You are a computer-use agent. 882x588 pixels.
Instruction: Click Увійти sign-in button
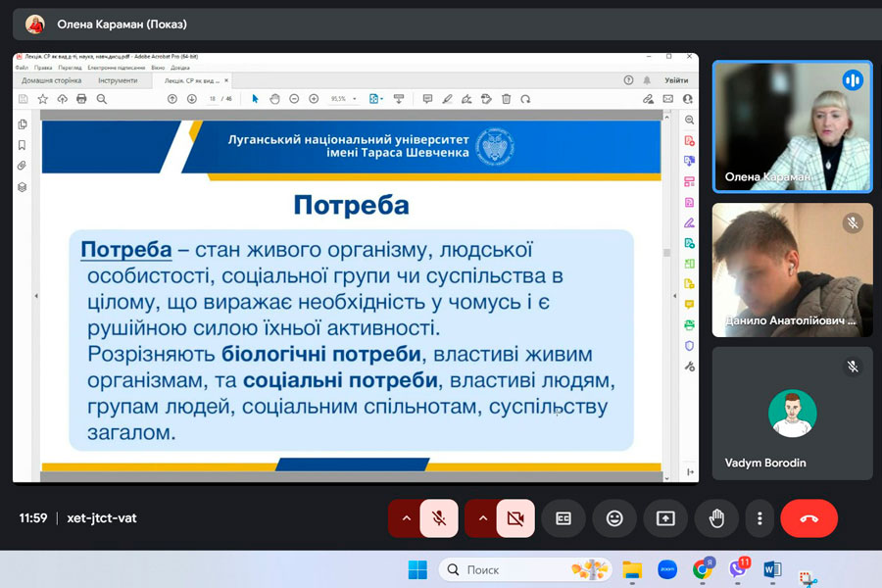[676, 80]
